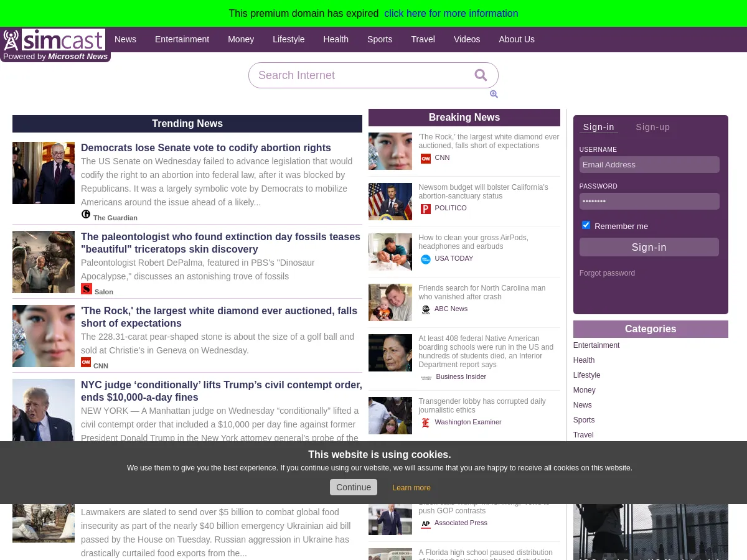747x560 pixels.
Task: Toggle the Remember me checkbox
Action: 586,225
